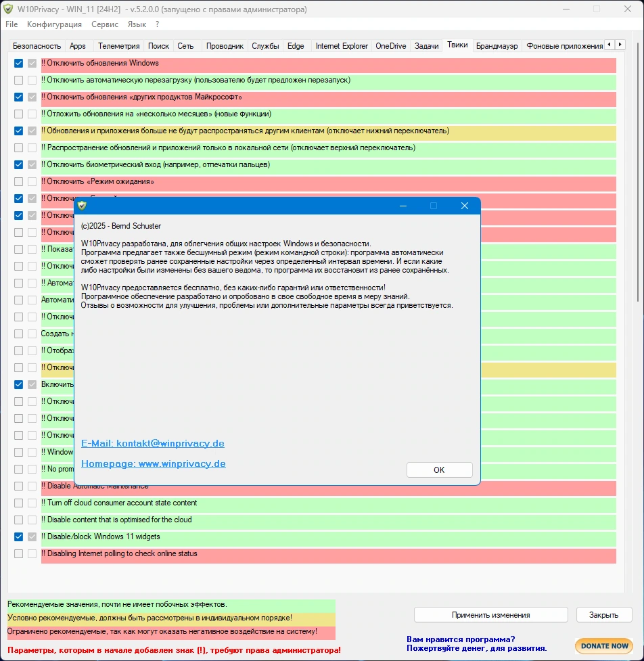This screenshot has height=661, width=644.
Task: Open the Язык menu
Action: (137, 24)
